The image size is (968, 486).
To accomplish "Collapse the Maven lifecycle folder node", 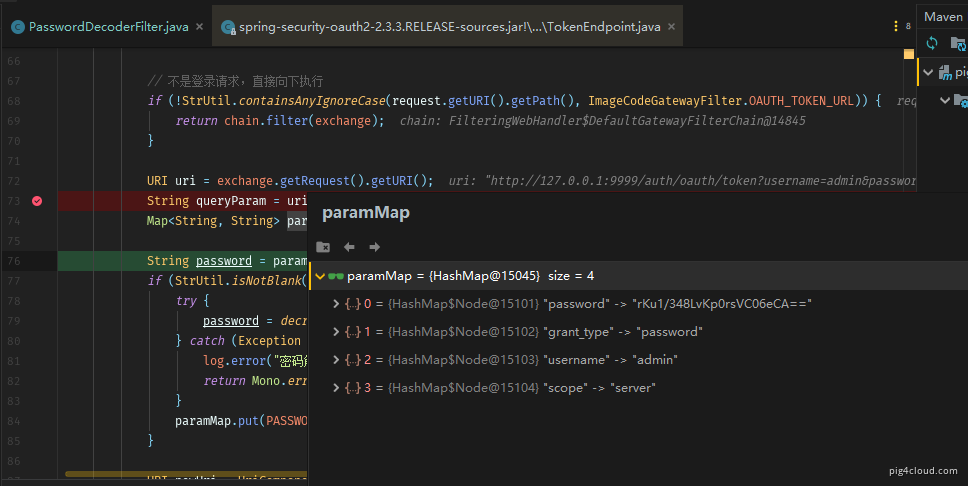I will [x=945, y=99].
